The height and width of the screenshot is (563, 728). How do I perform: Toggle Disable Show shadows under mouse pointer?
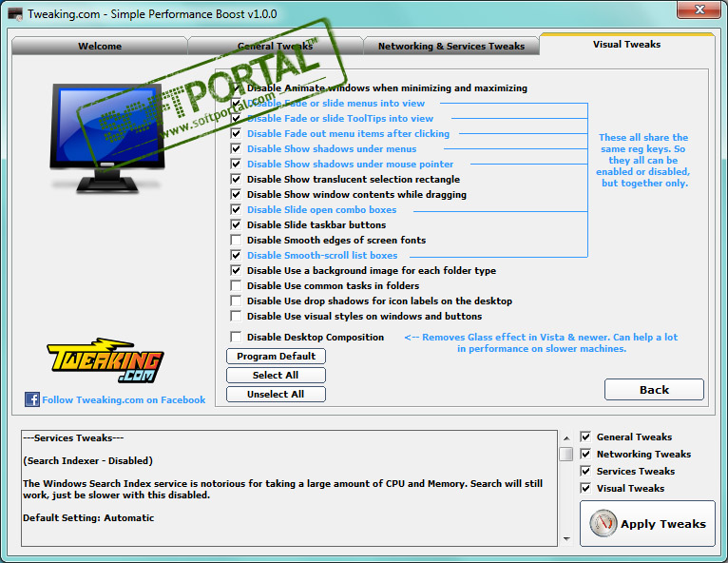click(236, 164)
